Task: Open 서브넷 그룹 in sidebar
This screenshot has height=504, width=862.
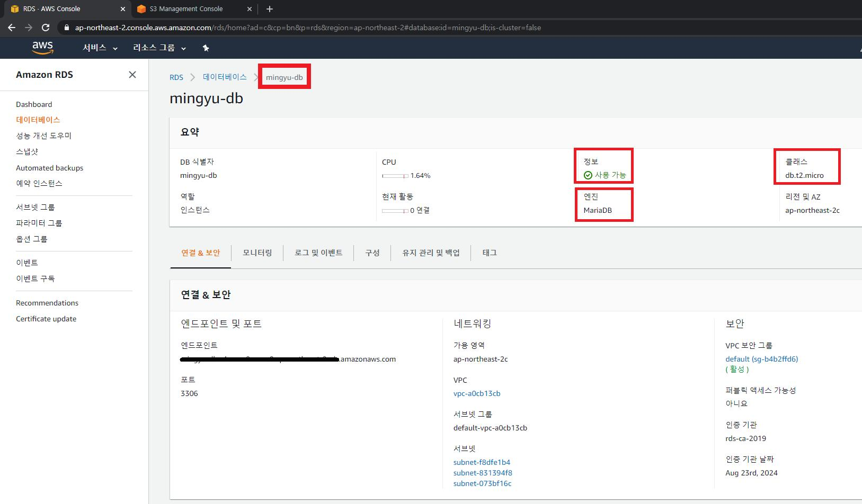Action: tap(35, 207)
